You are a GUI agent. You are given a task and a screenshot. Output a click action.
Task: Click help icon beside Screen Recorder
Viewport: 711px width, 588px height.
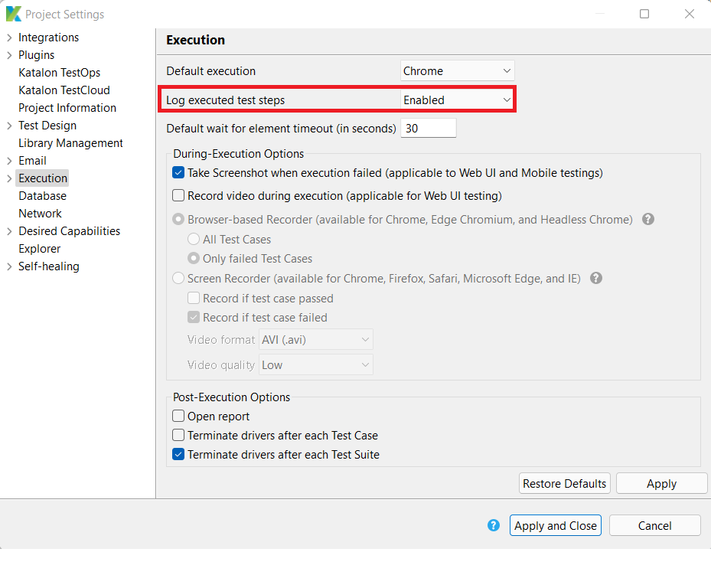596,279
